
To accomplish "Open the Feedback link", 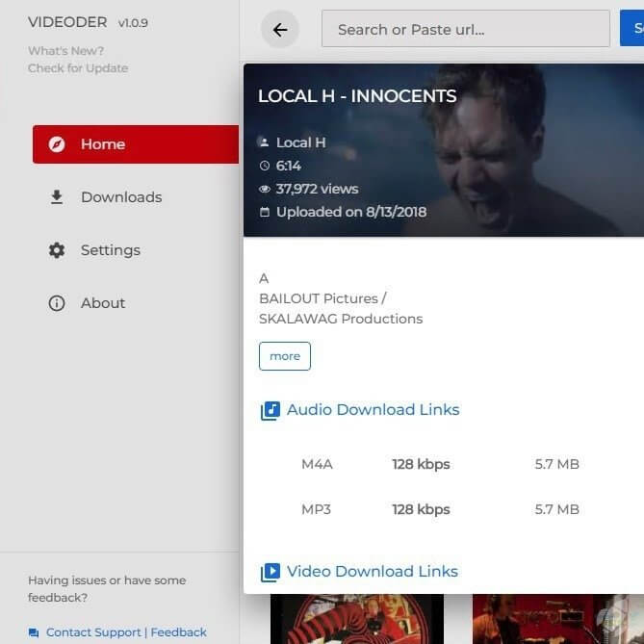I will [x=179, y=632].
